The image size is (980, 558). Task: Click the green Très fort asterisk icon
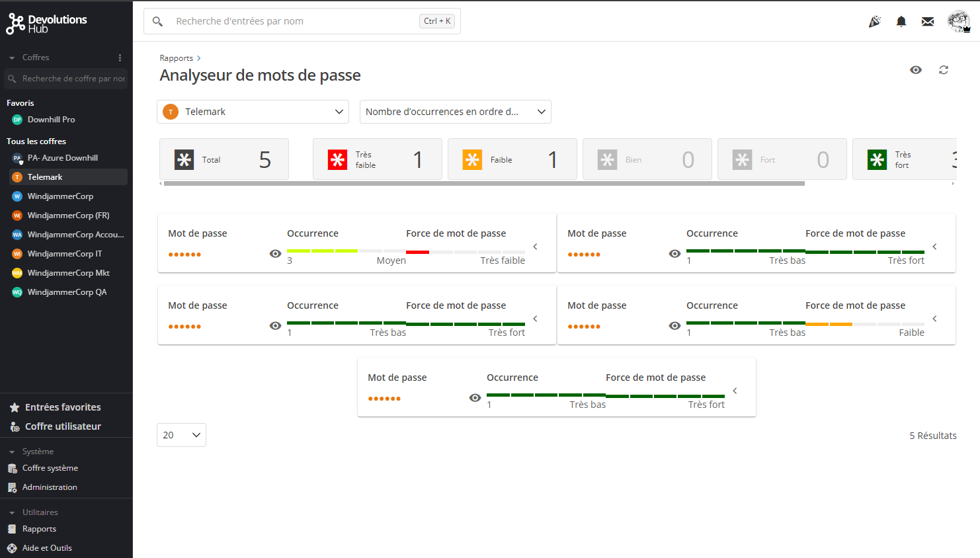click(x=877, y=159)
